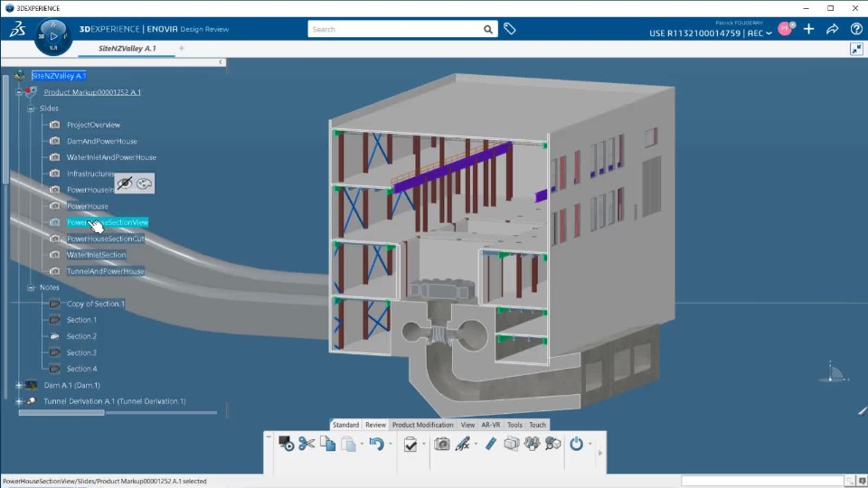The width and height of the screenshot is (868, 488).
Task: Click the status bar command input field
Action: point(761,482)
